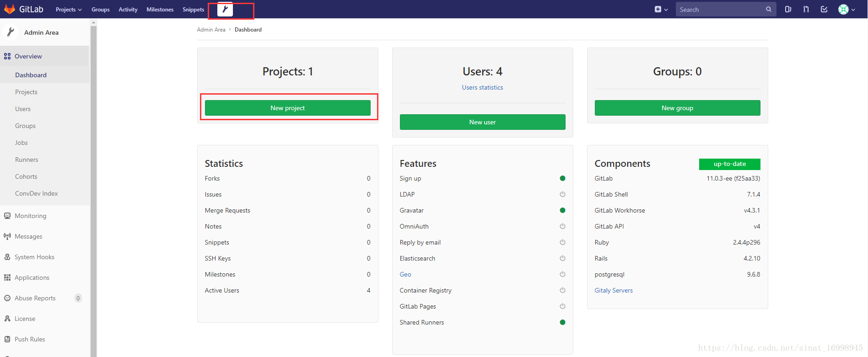Click the GitLab version 11.0.3-ee text
The image size is (868, 357).
(x=733, y=178)
